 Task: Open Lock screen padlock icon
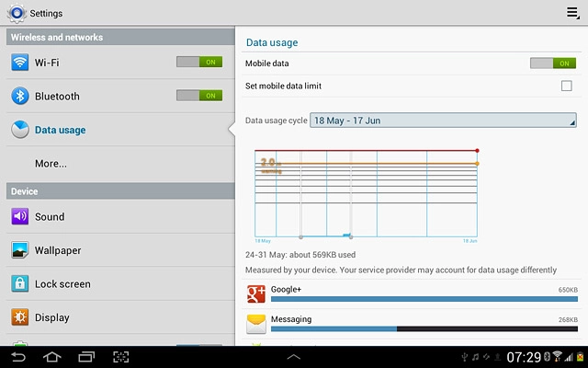tap(20, 284)
